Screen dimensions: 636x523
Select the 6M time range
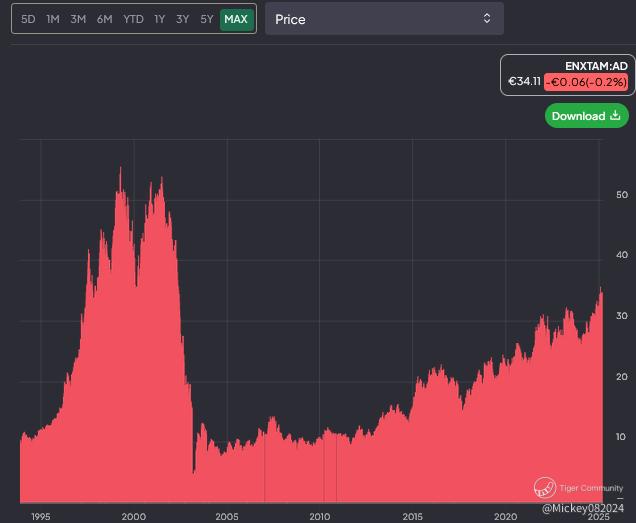coord(104,19)
